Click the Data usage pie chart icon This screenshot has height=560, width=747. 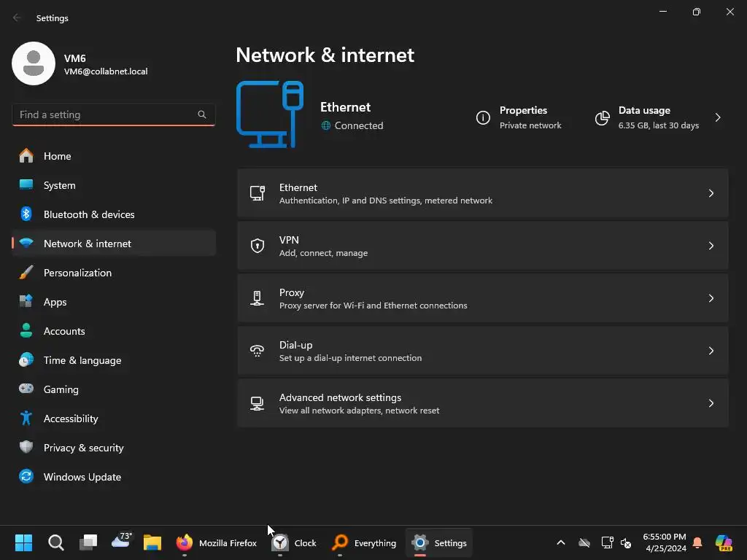tap(602, 117)
